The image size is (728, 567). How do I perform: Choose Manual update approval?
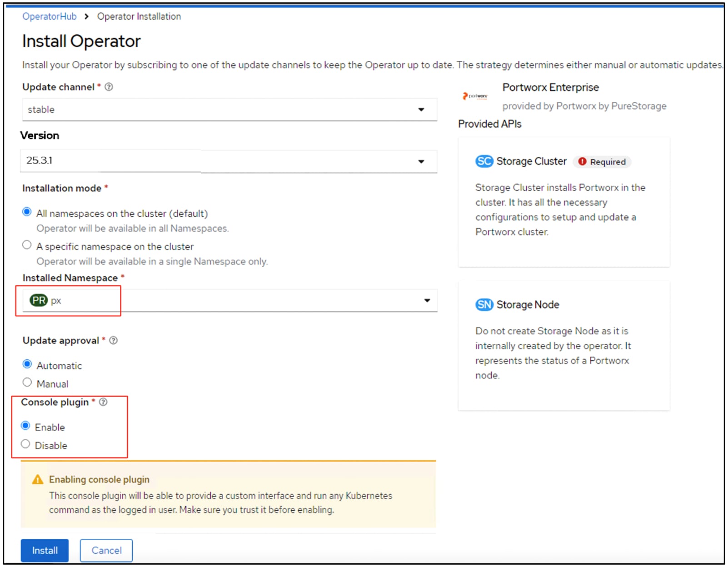[27, 383]
